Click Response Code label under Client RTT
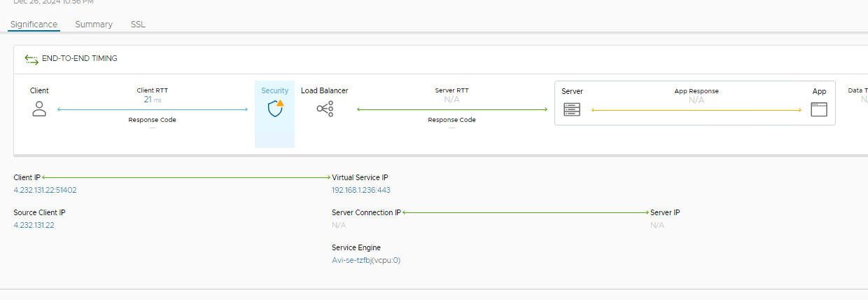Image resolution: width=868 pixels, height=300 pixels. (152, 120)
